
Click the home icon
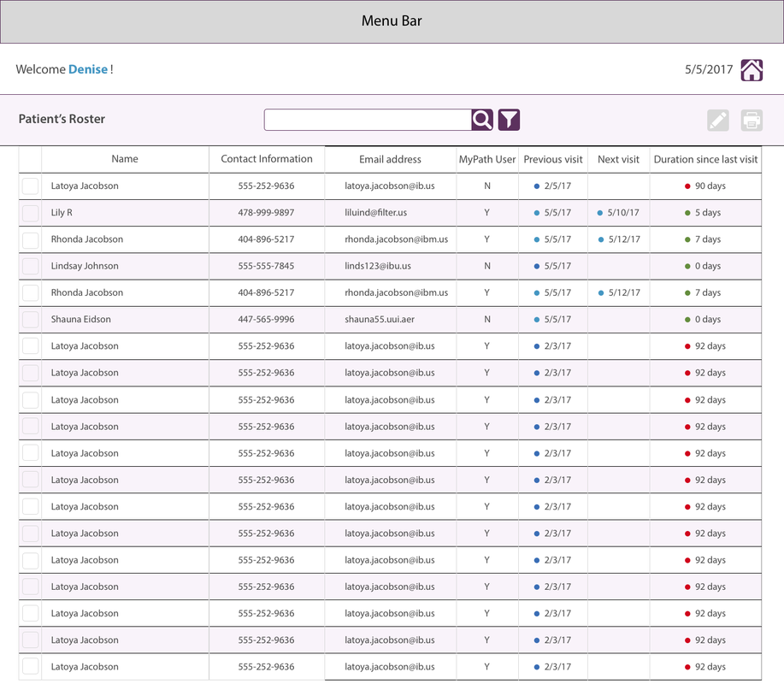(x=752, y=70)
